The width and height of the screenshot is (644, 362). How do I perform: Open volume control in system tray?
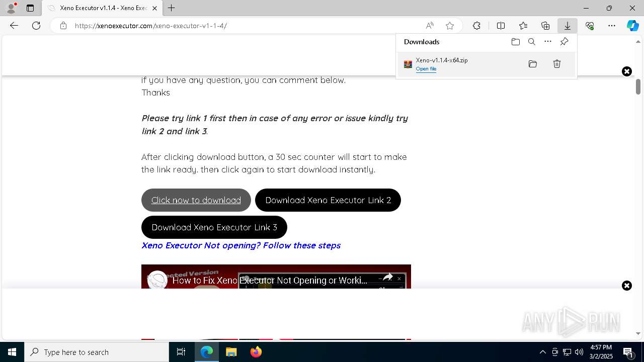579,352
